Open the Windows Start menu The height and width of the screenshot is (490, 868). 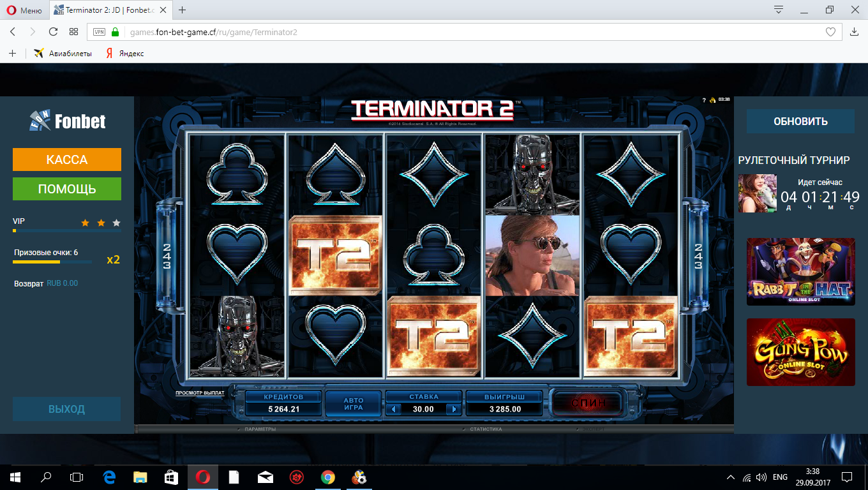tap(15, 477)
